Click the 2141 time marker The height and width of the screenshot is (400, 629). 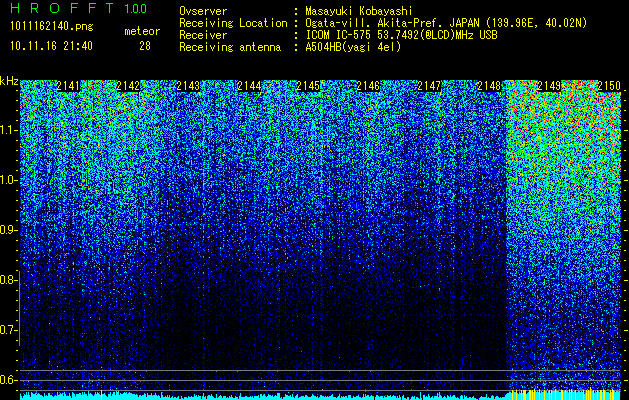tap(68, 86)
